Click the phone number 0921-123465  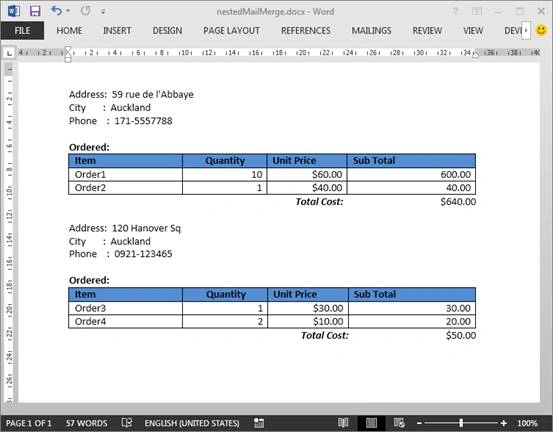[x=143, y=254]
